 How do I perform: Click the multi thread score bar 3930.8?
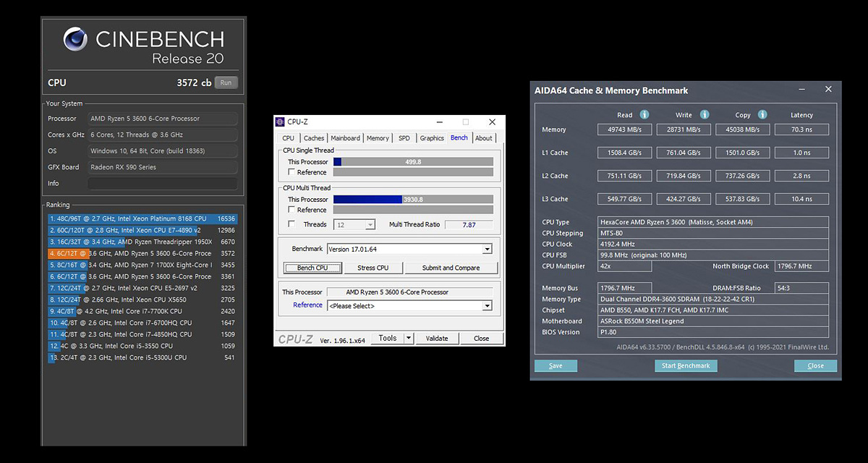pos(413,200)
